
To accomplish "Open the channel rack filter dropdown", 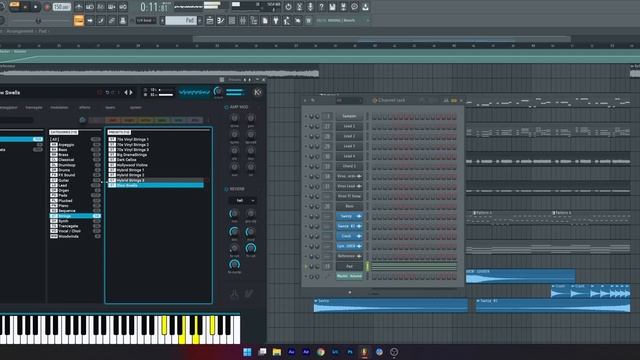I will click(349, 100).
